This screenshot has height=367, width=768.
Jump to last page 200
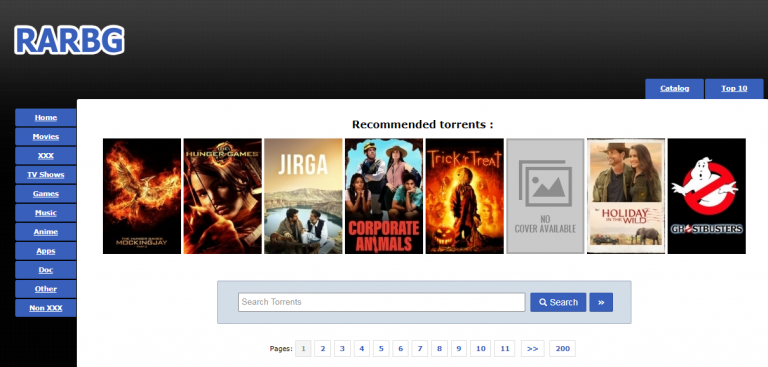pyautogui.click(x=563, y=349)
